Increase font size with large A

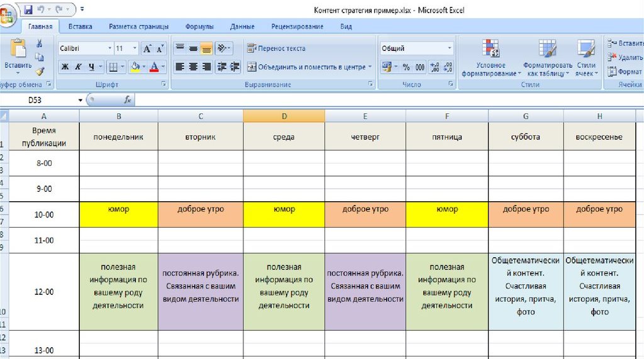[x=147, y=48]
